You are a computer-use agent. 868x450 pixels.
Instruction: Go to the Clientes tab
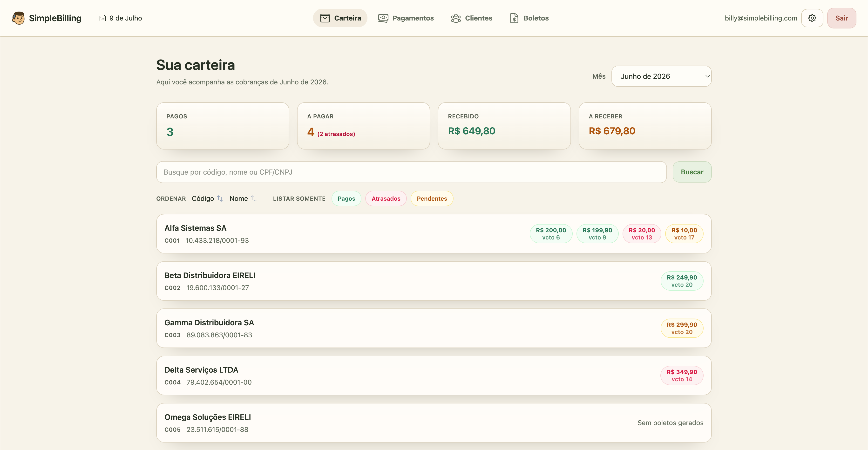[471, 18]
